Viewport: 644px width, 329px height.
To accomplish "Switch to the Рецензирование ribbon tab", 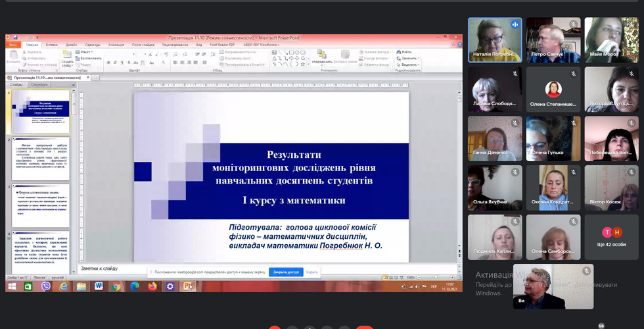I will pyautogui.click(x=175, y=45).
